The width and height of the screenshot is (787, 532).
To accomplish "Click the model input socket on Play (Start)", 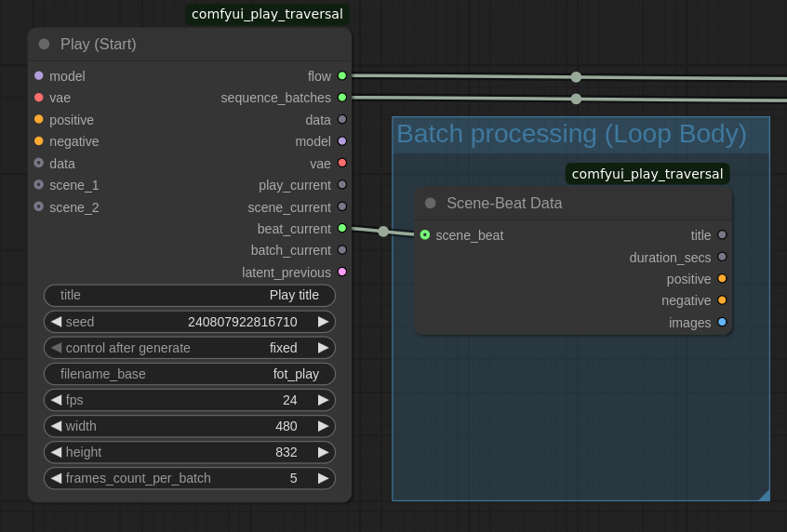I will (x=39, y=75).
